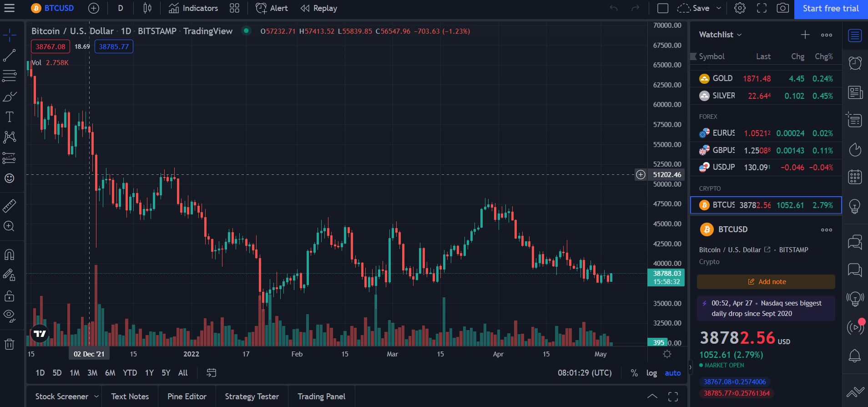Open the news panel
The image size is (868, 407).
click(855, 92)
